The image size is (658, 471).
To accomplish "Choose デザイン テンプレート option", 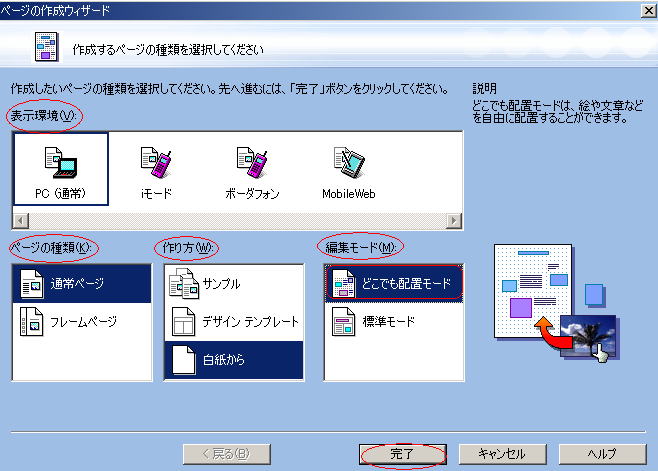I will coord(233,322).
